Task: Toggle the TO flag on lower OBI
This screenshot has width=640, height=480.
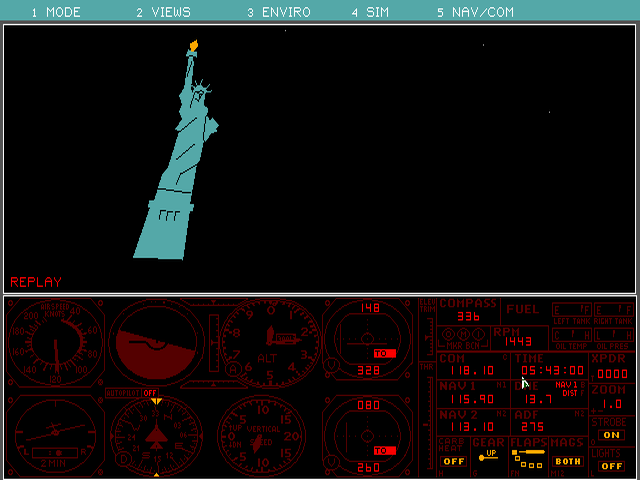Action: 385,451
